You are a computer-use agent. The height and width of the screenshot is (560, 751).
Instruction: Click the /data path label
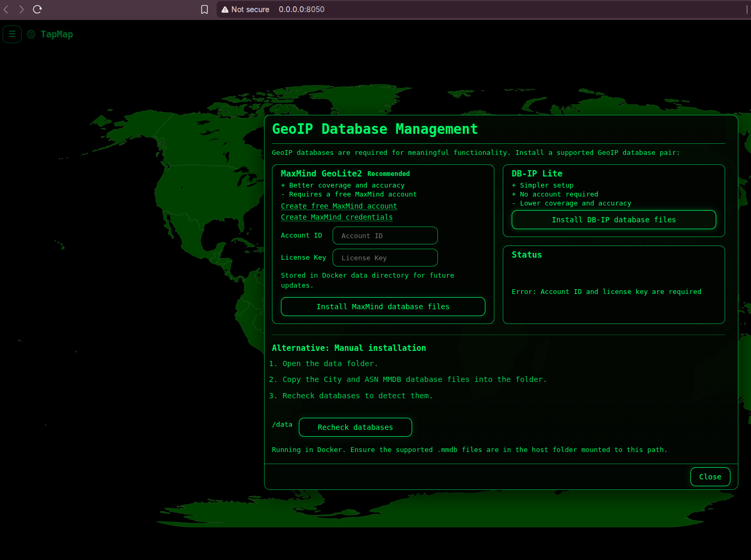pos(282,424)
